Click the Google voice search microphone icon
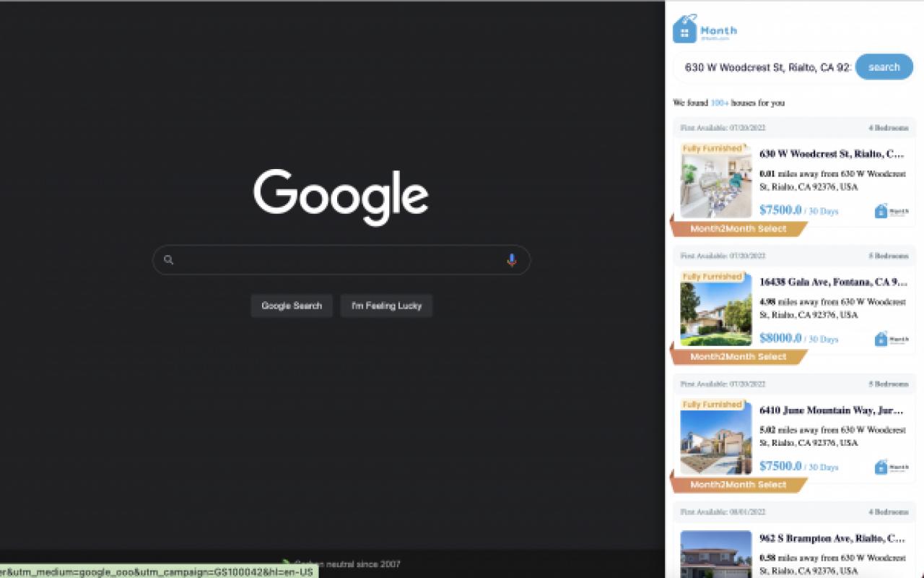Screen dimensions: 924x578 pos(511,260)
